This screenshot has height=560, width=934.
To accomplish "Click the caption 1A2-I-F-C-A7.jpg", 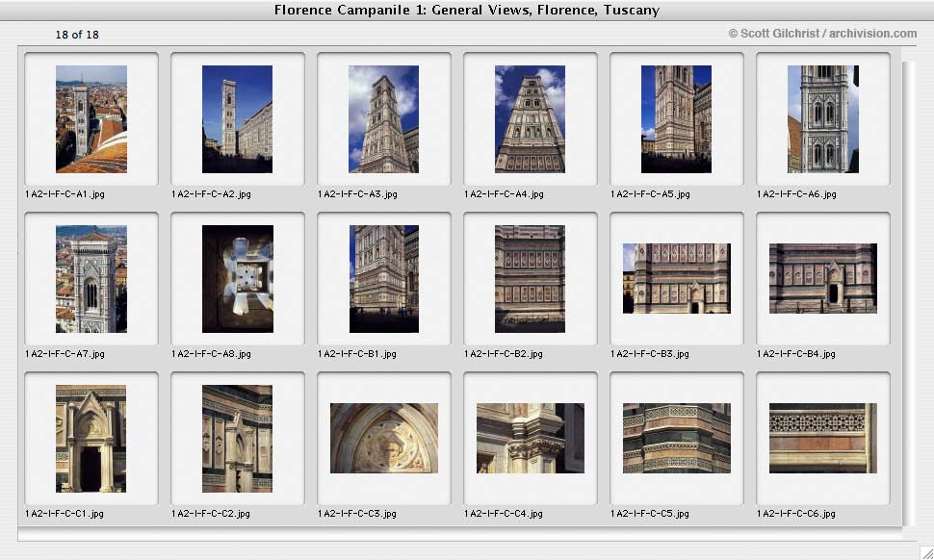I will point(65,353).
